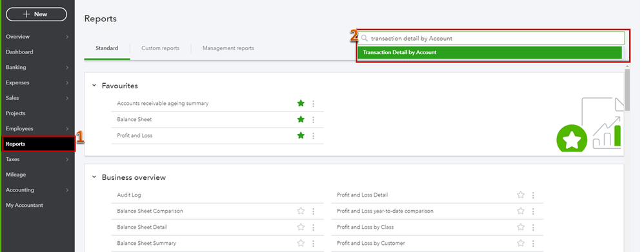Expand the Employees submenu chevron
Image resolution: width=644 pixels, height=252 pixels.
(x=67, y=129)
